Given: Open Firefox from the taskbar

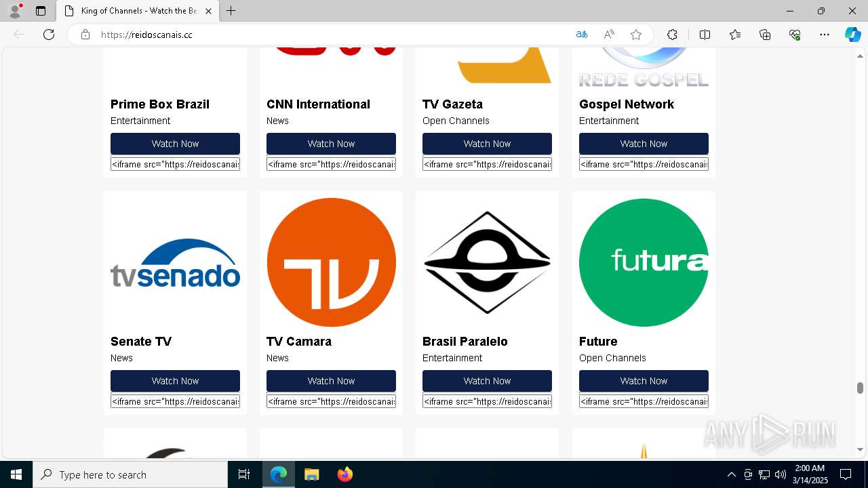Looking at the screenshot, I should (x=344, y=474).
